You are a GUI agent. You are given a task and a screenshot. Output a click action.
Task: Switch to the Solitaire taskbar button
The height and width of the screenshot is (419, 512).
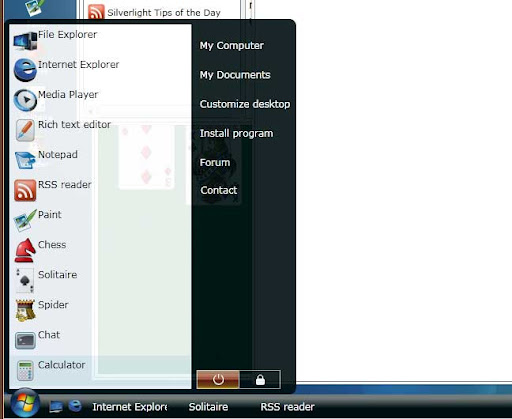point(208,407)
